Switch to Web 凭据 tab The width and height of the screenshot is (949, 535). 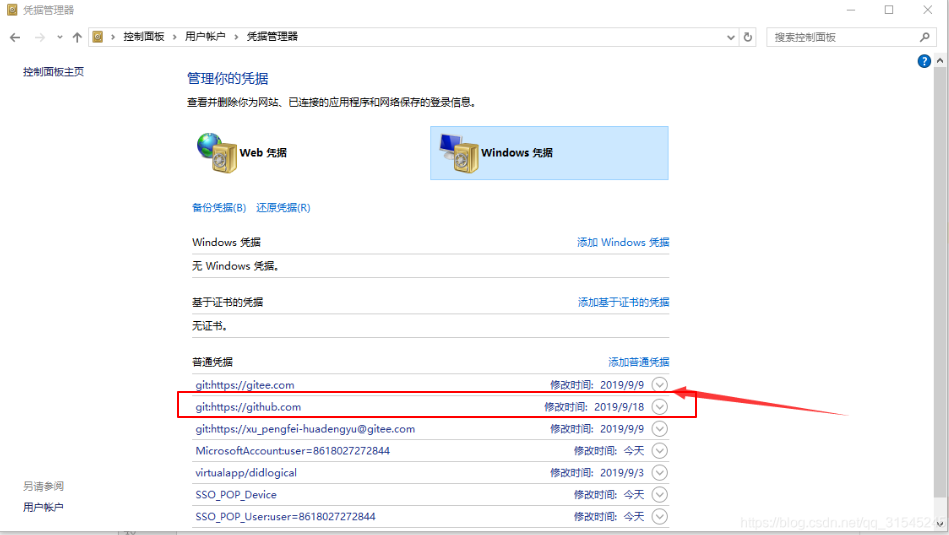click(x=263, y=153)
